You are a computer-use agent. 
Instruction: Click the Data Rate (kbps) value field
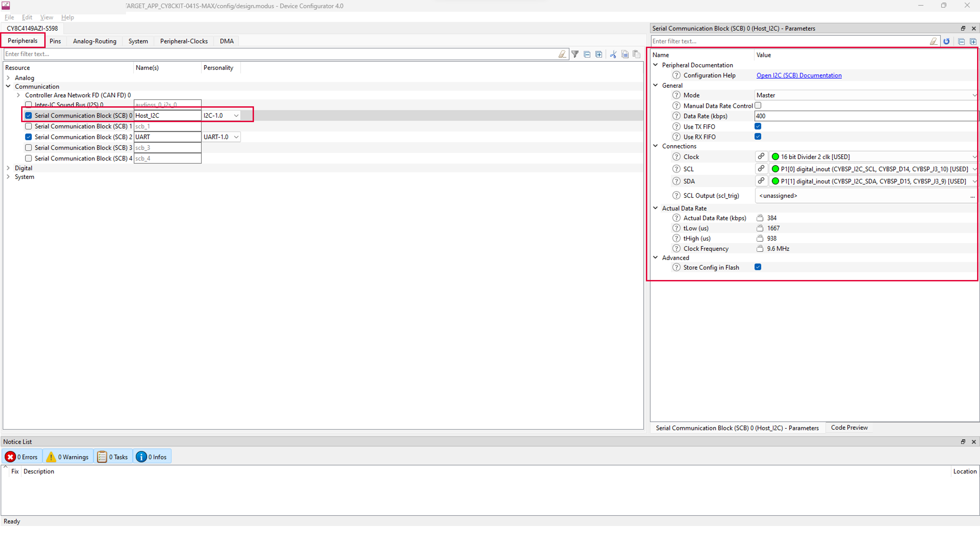pyautogui.click(x=866, y=116)
